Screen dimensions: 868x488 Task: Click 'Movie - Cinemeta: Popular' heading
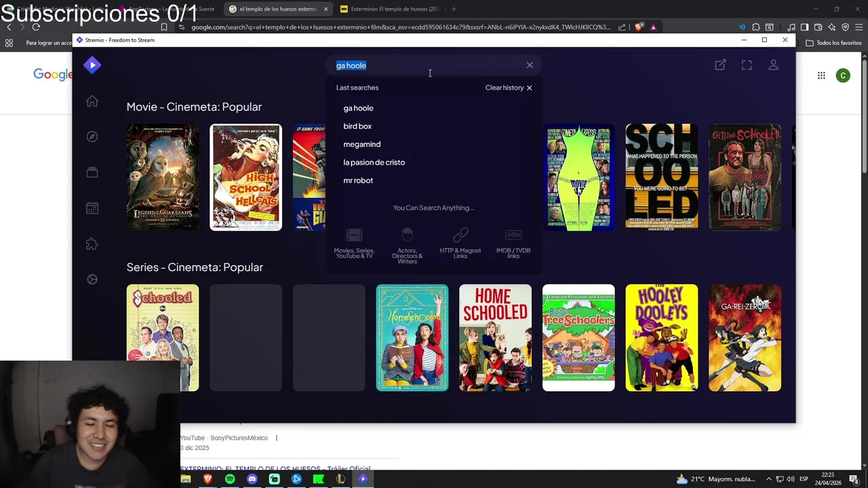[194, 107]
